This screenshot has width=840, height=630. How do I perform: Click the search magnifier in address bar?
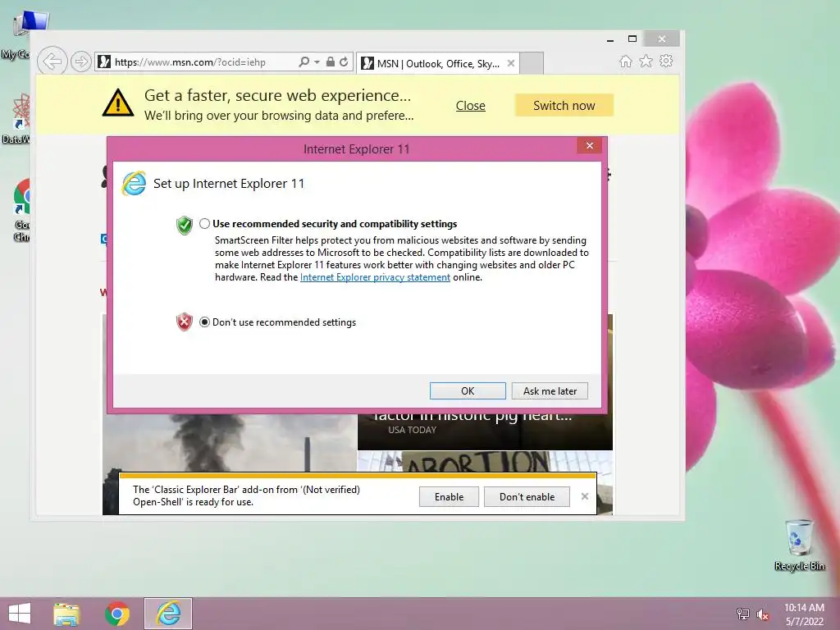pyautogui.click(x=304, y=62)
